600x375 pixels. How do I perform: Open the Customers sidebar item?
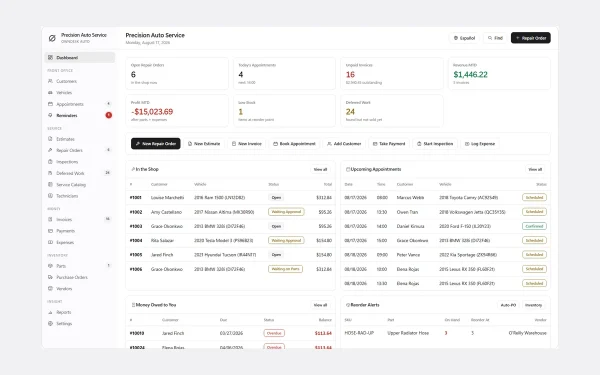tap(80, 81)
